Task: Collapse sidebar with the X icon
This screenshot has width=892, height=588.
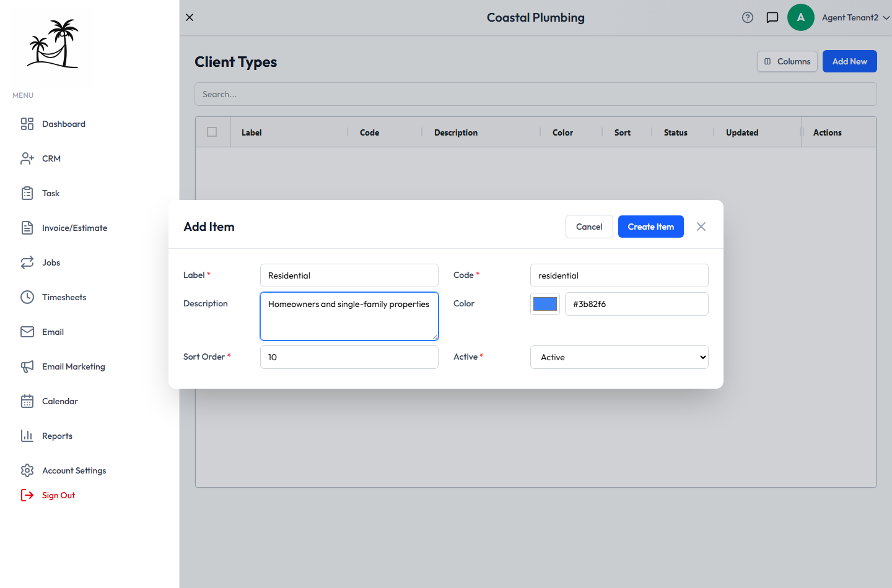Action: pyautogui.click(x=190, y=17)
